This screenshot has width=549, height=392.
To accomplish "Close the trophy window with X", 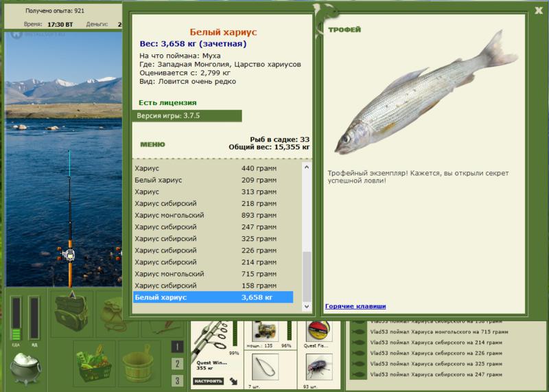I will [539, 10].
